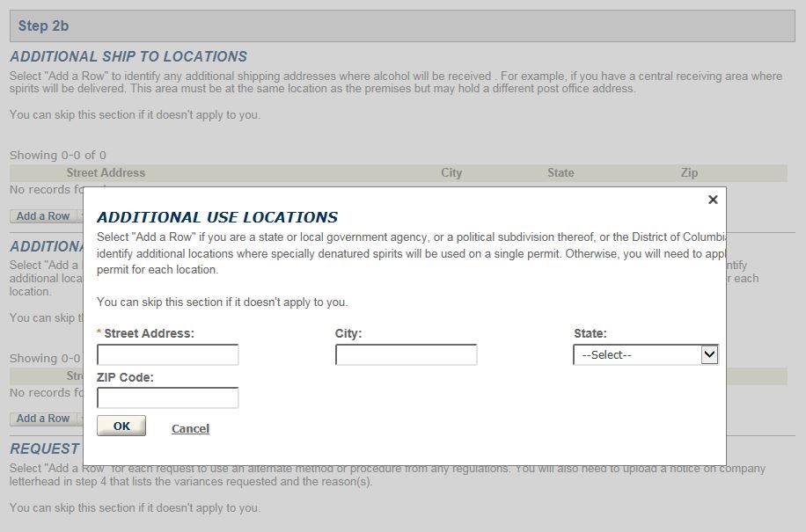Add a Row in second records table
This screenshot has width=806, height=532.
pyautogui.click(x=43, y=419)
